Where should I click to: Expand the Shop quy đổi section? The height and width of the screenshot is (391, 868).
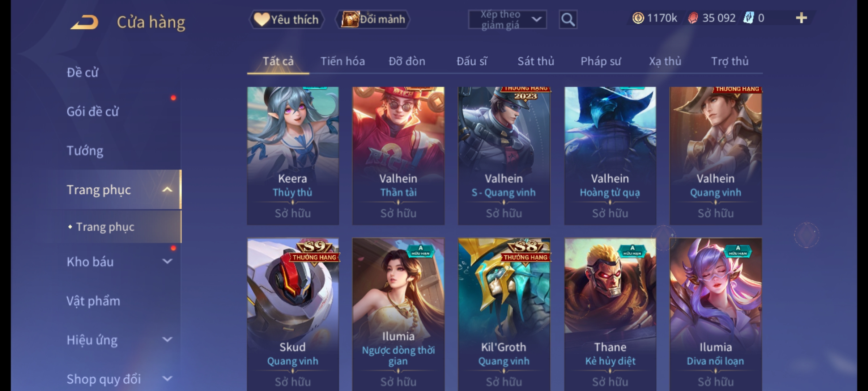click(x=167, y=379)
